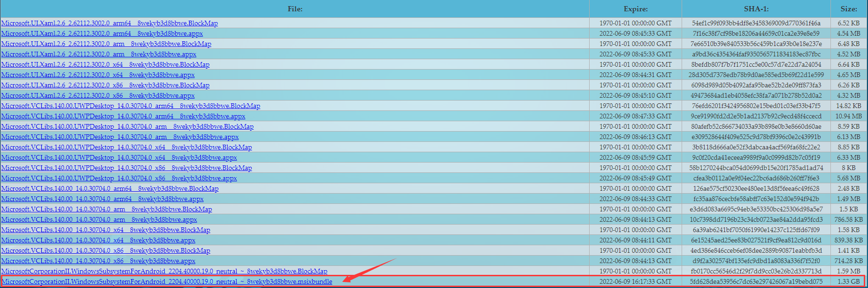This screenshot has height=288, width=868.
Task: Click the SHA-1 column header
Action: 756,9
